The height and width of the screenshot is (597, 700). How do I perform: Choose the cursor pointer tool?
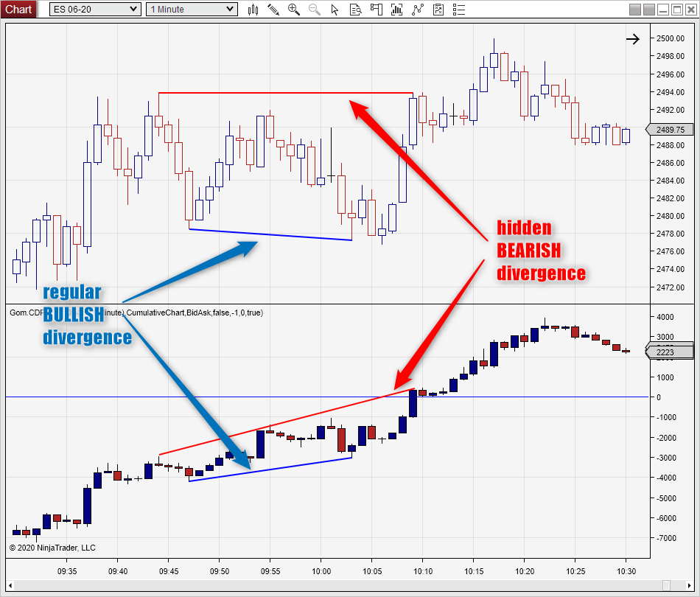click(x=335, y=10)
